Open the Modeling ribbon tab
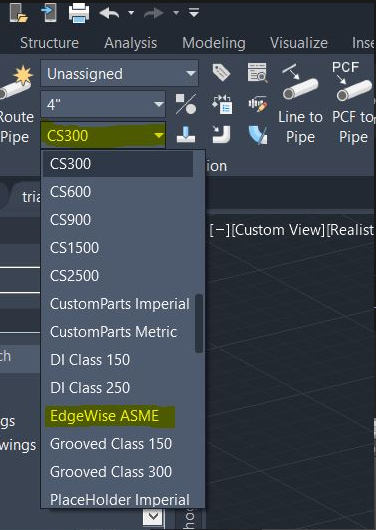The image size is (376, 530). point(214,43)
